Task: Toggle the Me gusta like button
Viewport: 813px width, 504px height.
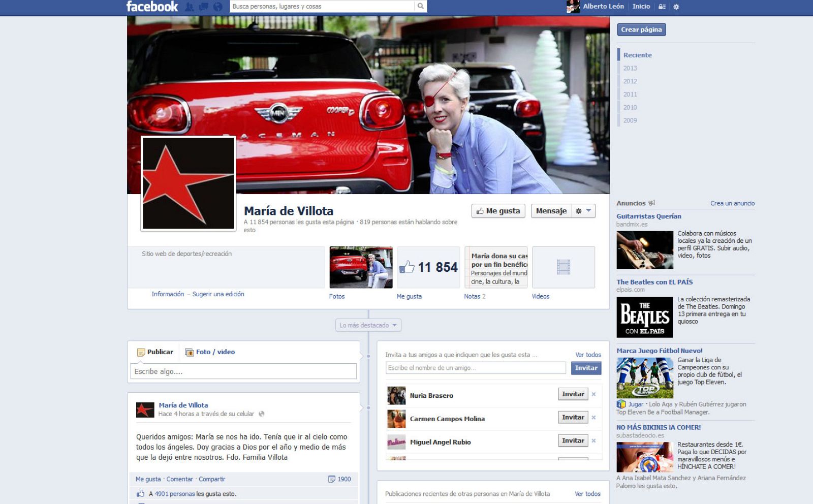Action: pyautogui.click(x=498, y=211)
